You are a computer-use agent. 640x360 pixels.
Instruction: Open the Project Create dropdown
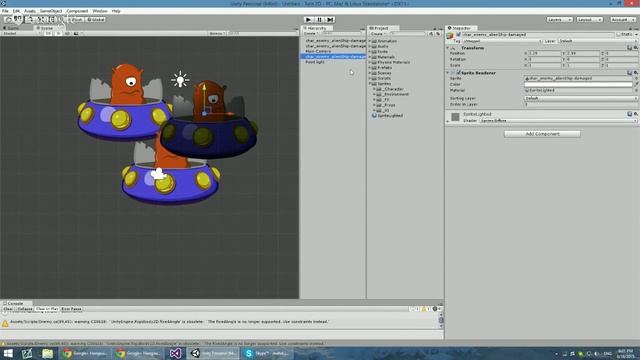coord(378,34)
